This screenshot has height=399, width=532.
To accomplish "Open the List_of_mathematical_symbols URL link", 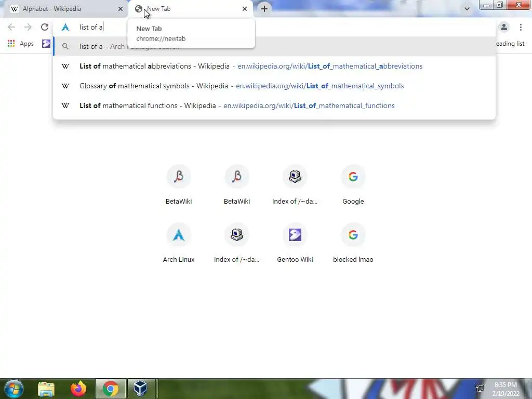I will pos(320,86).
